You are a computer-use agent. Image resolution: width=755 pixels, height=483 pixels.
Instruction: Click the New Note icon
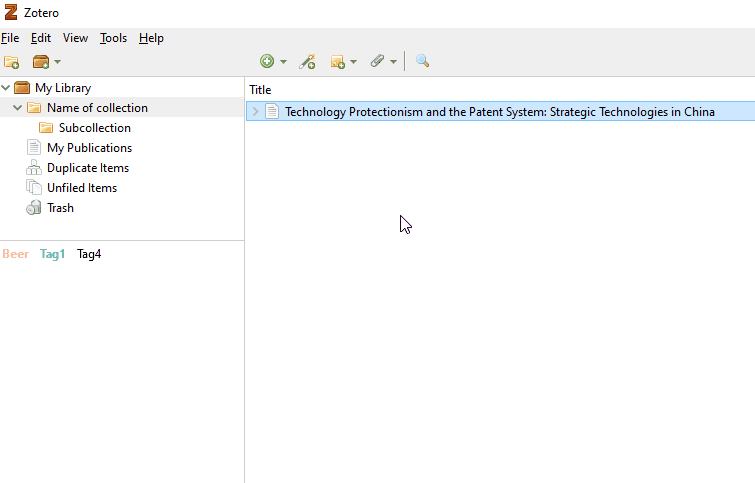point(338,62)
